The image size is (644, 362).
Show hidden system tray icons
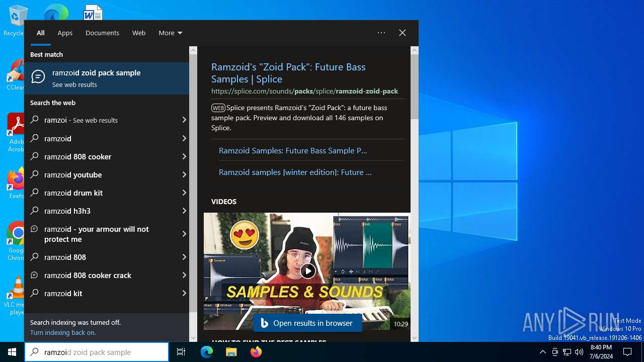point(542,352)
